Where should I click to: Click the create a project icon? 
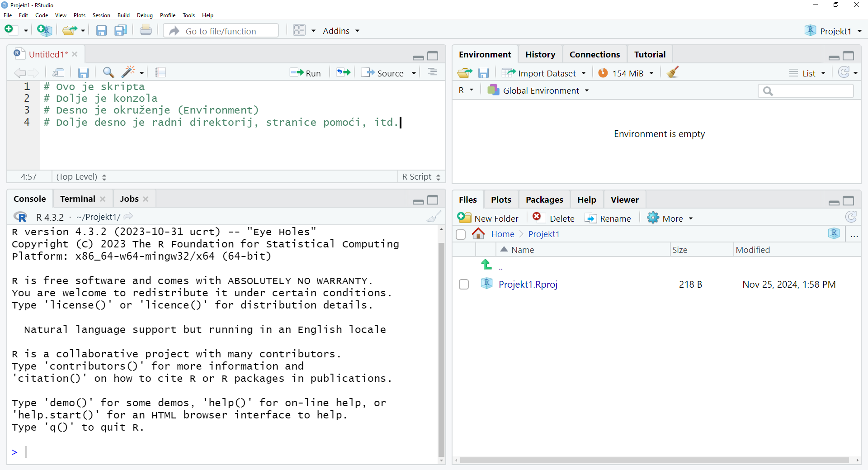pos(44,31)
